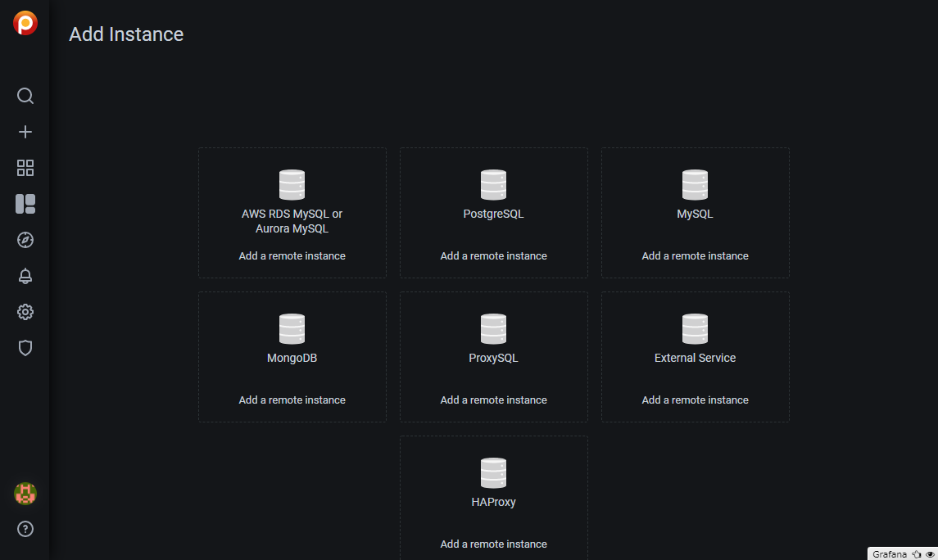
Task: Open the PMM dashboards panel icon
Action: coord(25,204)
